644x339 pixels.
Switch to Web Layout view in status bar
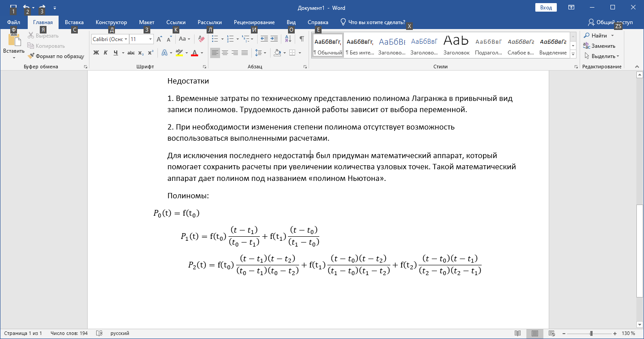point(552,334)
